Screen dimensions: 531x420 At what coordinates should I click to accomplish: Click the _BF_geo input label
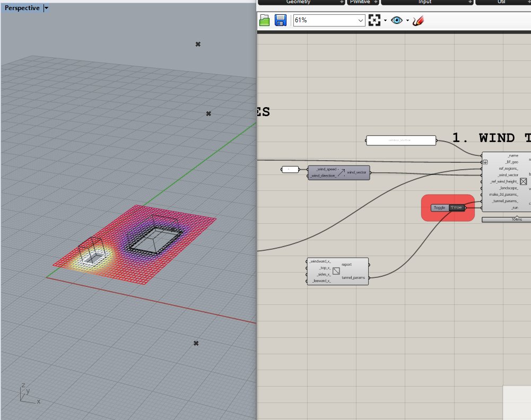click(511, 162)
